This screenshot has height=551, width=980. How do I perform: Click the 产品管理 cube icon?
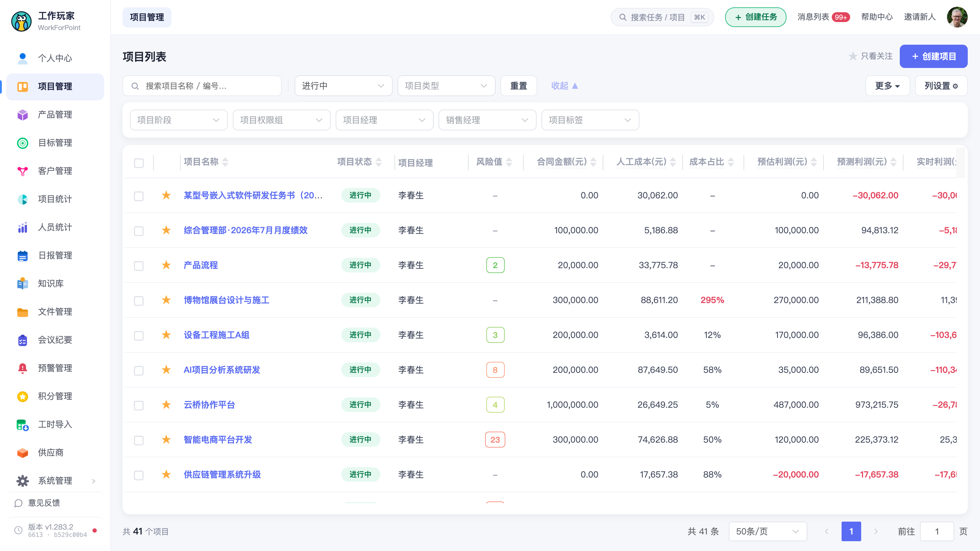[x=22, y=114]
